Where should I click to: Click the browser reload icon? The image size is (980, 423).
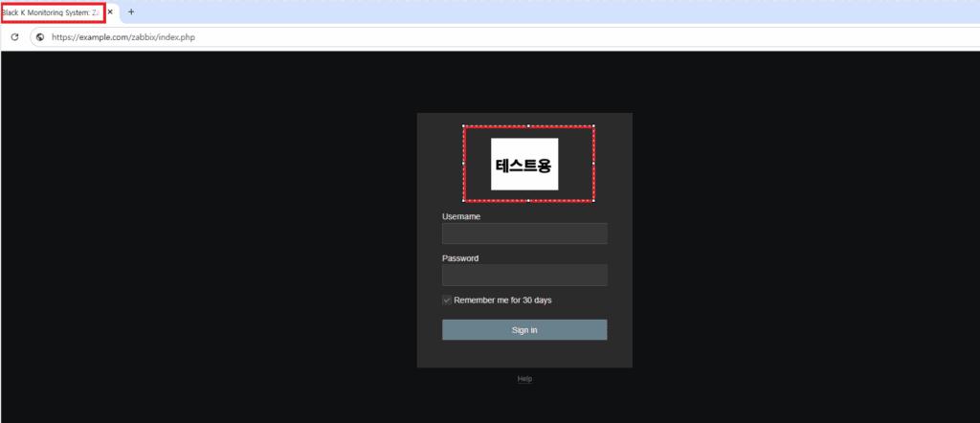click(x=15, y=37)
